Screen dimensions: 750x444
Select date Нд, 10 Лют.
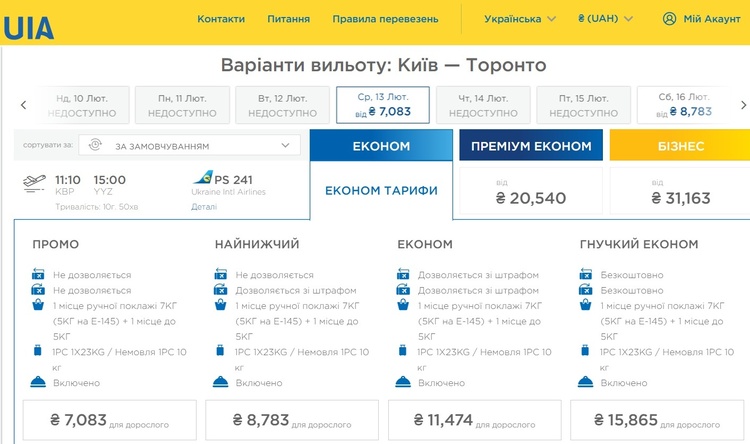click(x=82, y=105)
